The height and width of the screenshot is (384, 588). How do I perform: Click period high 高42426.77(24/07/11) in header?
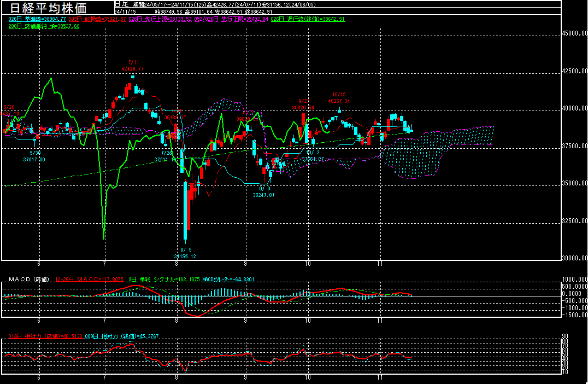(x=233, y=4)
